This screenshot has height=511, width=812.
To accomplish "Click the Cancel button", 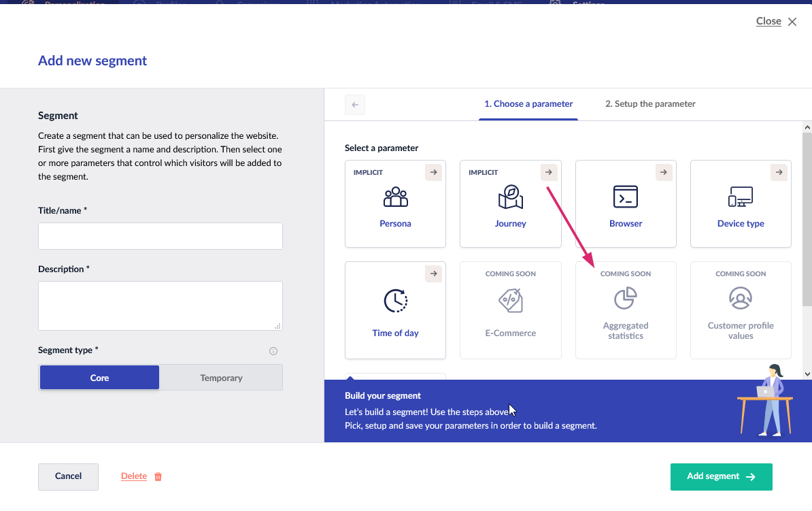I will [x=69, y=476].
